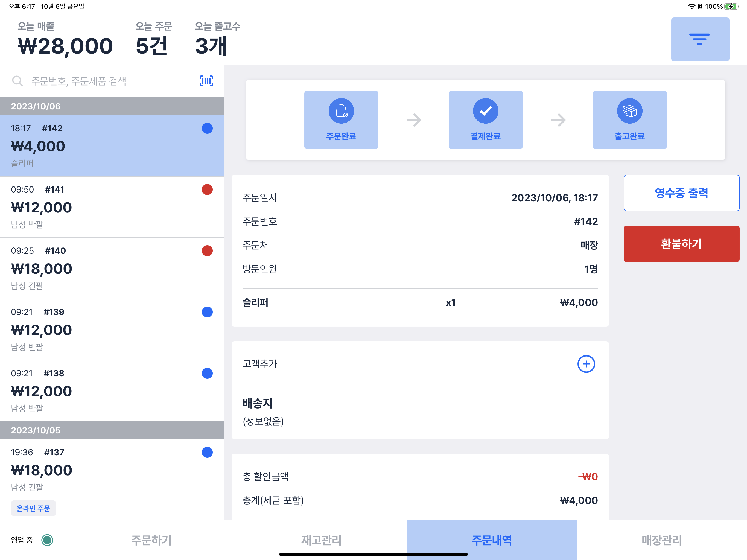The height and width of the screenshot is (560, 747).
Task: Toggle the green 영업 중 status indicator
Action: click(47, 540)
